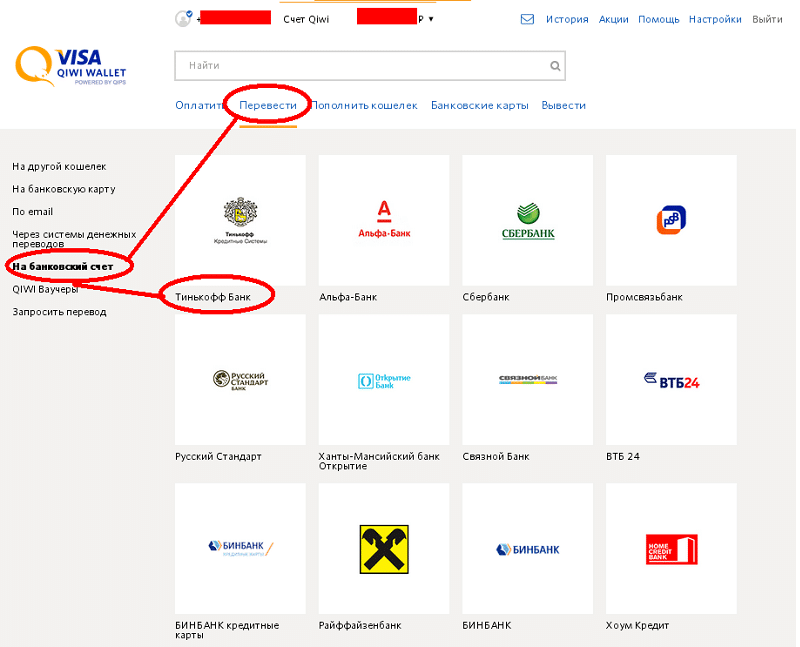
Task: Choose the plain Binbank logo tile
Action: [528, 549]
